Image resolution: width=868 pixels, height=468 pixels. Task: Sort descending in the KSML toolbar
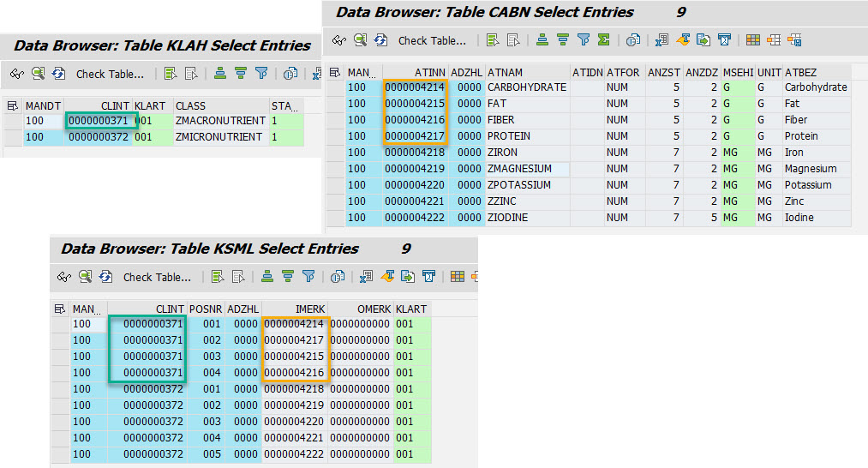point(288,276)
